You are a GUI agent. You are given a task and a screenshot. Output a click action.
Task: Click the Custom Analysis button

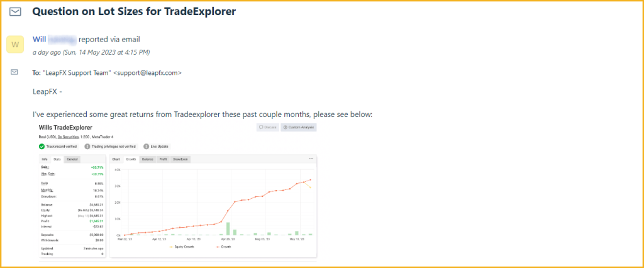299,128
